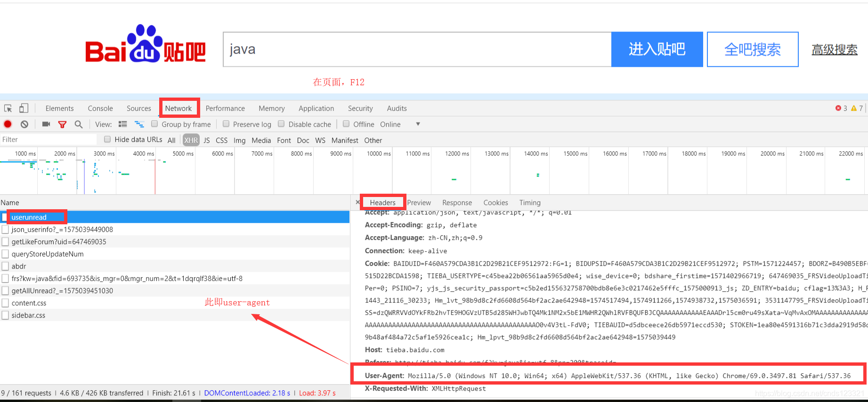Select the large request rows view icon
Screen dimensions: 868x402
point(123,124)
